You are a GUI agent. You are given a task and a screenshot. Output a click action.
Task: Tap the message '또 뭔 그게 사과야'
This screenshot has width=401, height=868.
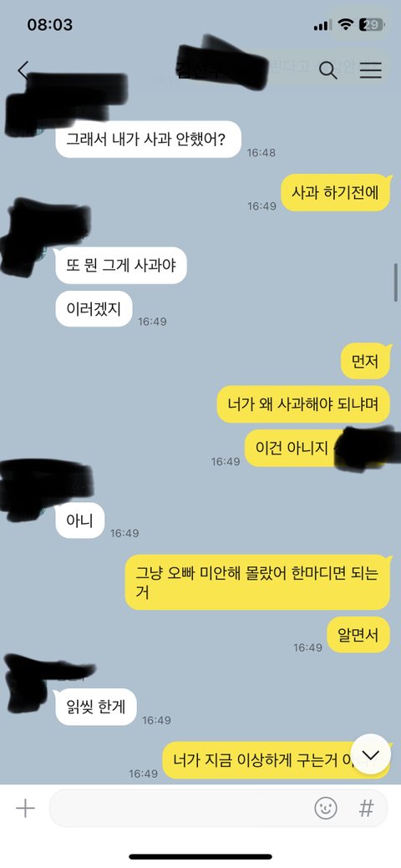click(x=121, y=265)
